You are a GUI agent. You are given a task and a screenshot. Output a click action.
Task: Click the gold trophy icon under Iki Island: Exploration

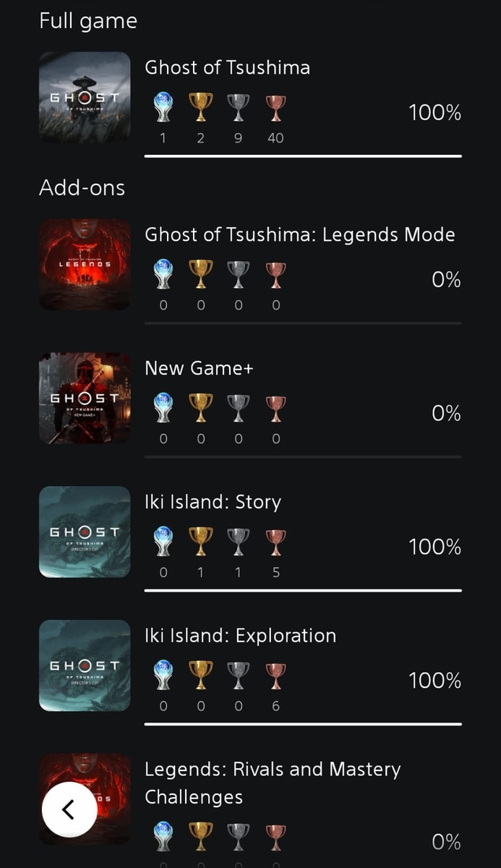click(200, 673)
